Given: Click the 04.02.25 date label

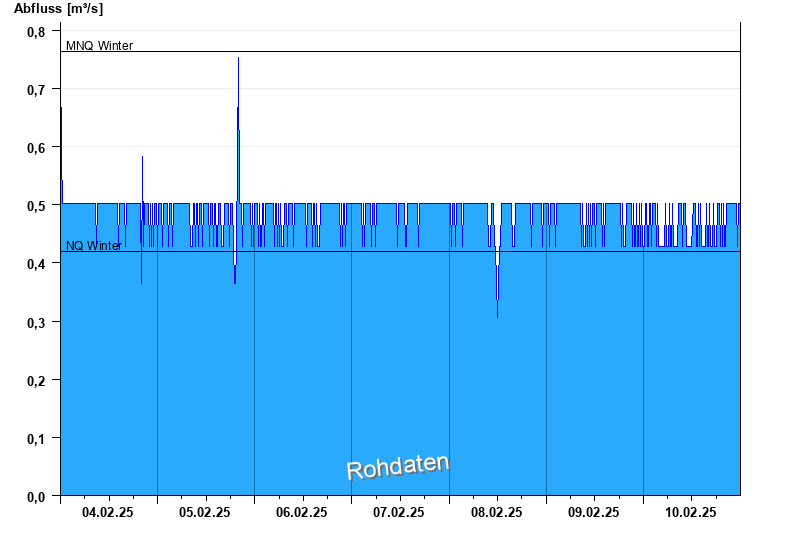Looking at the screenshot, I should pos(108,512).
